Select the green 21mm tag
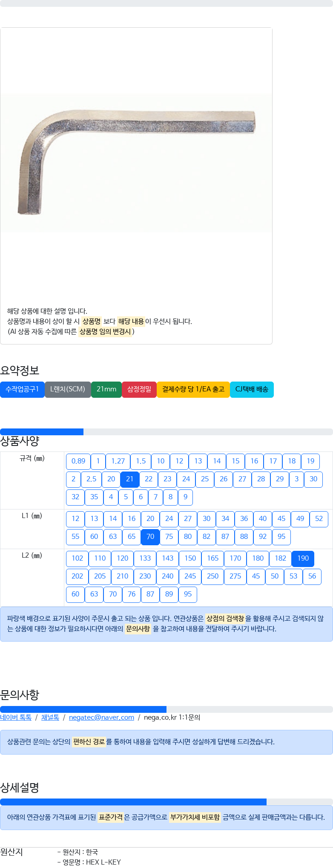 [106, 389]
